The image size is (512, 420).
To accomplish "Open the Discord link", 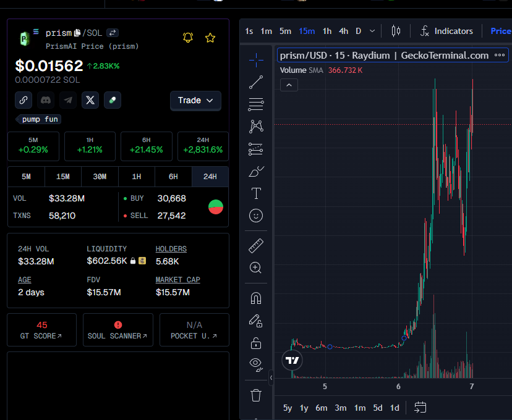I will pyautogui.click(x=46, y=100).
